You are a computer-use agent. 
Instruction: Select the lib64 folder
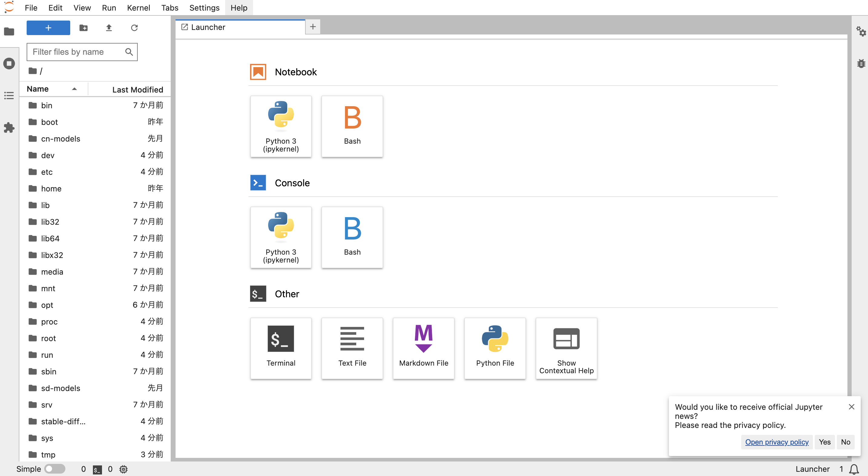(x=95, y=238)
